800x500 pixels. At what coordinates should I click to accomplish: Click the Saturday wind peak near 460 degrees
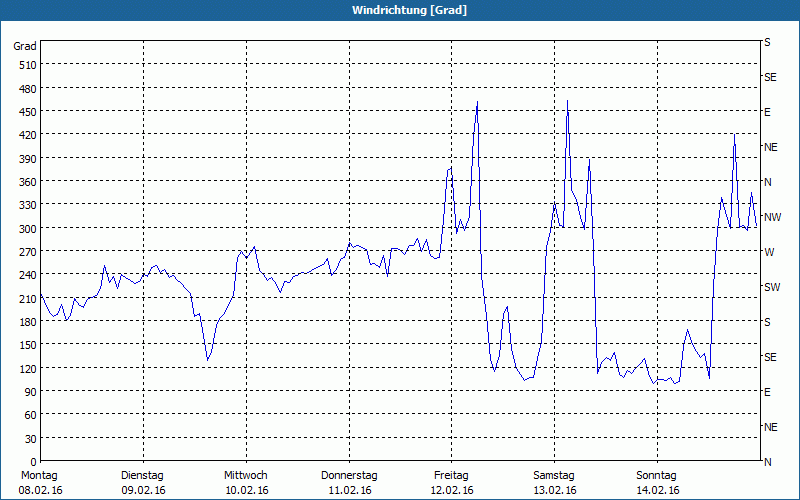(567, 101)
